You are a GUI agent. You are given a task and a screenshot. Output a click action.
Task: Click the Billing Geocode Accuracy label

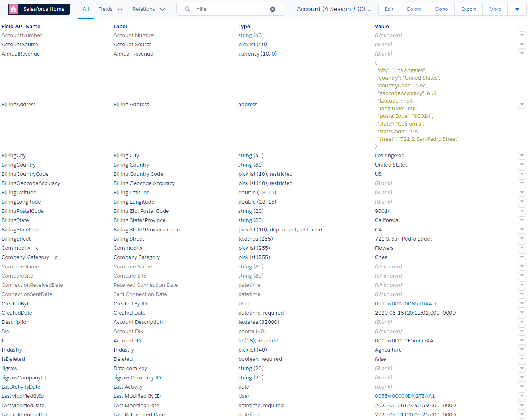pyautogui.click(x=144, y=183)
